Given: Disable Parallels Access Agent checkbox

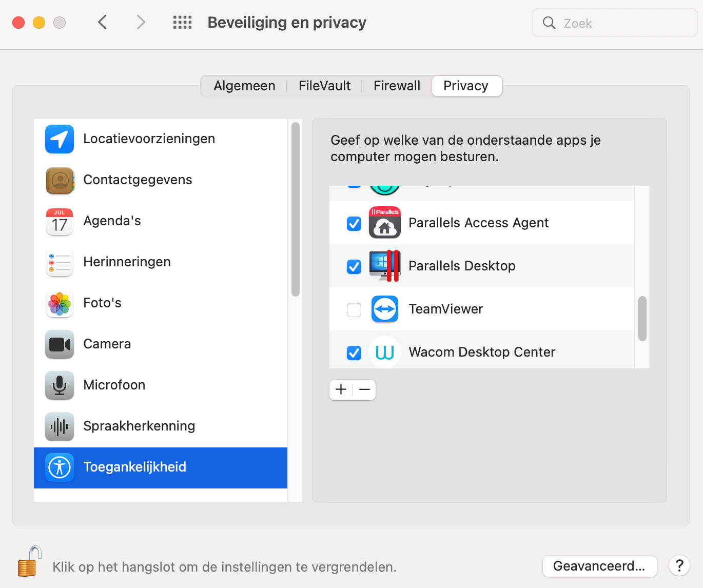Looking at the screenshot, I should 354,224.
